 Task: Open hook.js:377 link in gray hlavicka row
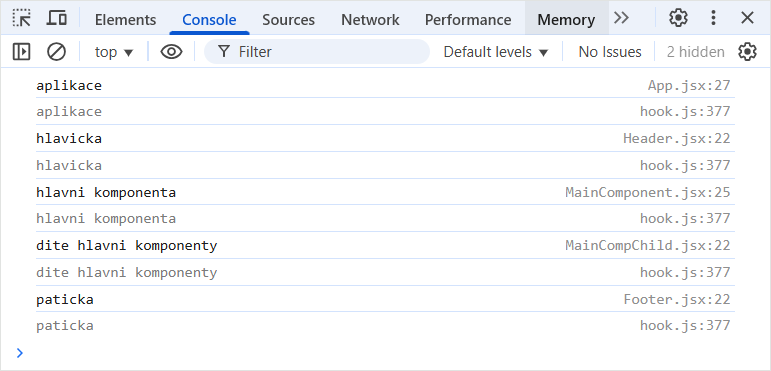point(685,165)
